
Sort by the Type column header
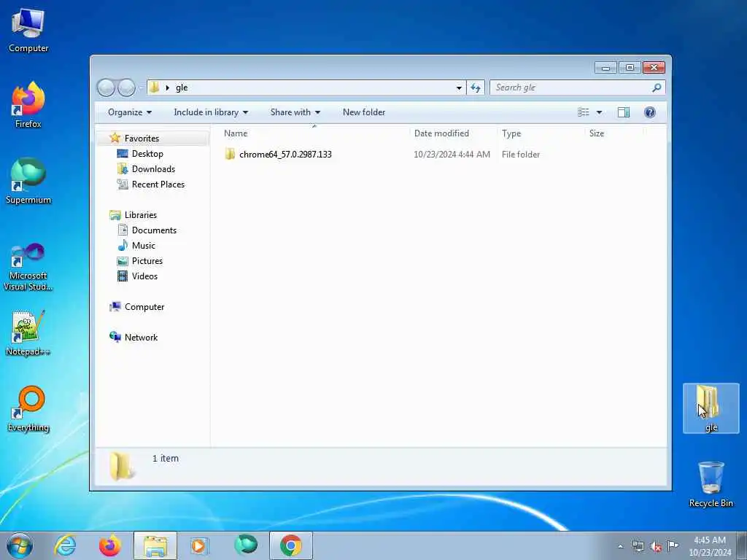point(541,133)
